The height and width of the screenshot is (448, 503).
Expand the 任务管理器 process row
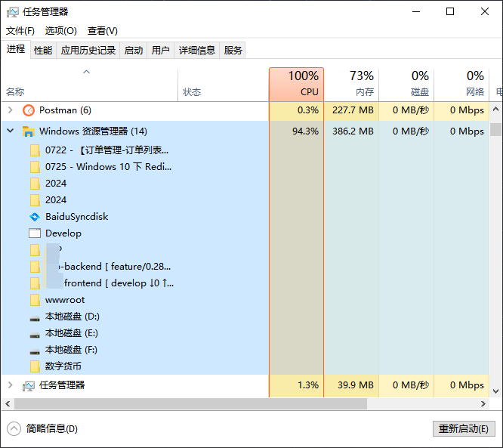pos(10,385)
